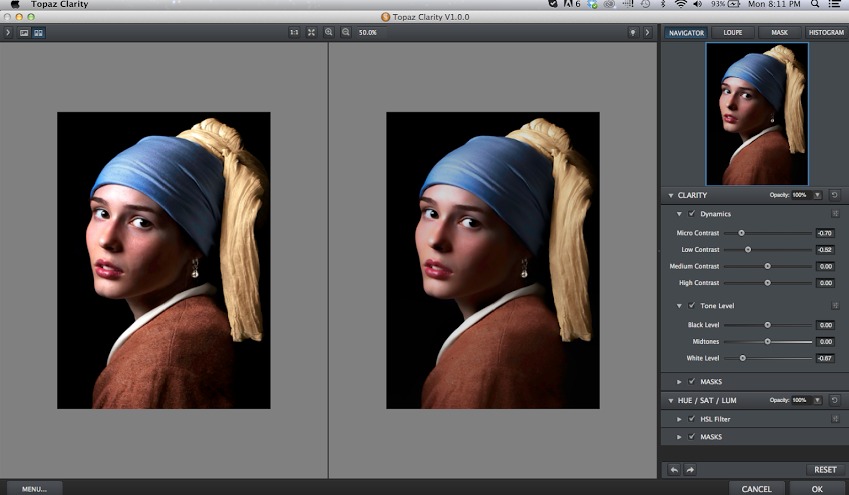Open the Wi-Fi status menu
The width and height of the screenshot is (849, 495).
point(681,4)
